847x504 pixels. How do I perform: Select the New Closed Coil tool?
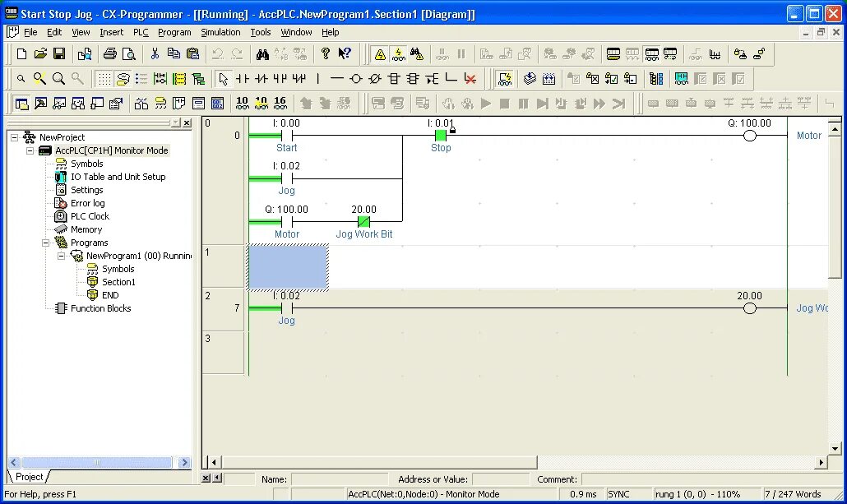pyautogui.click(x=375, y=79)
